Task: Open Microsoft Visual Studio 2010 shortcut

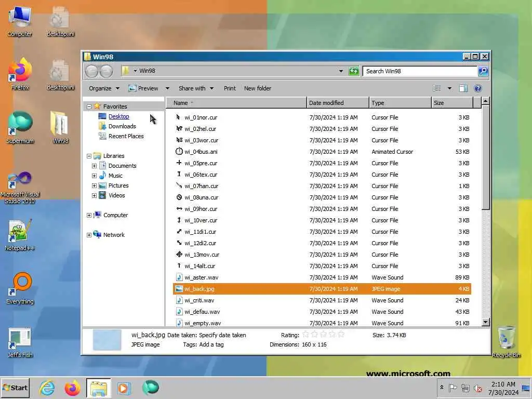Action: (20, 187)
